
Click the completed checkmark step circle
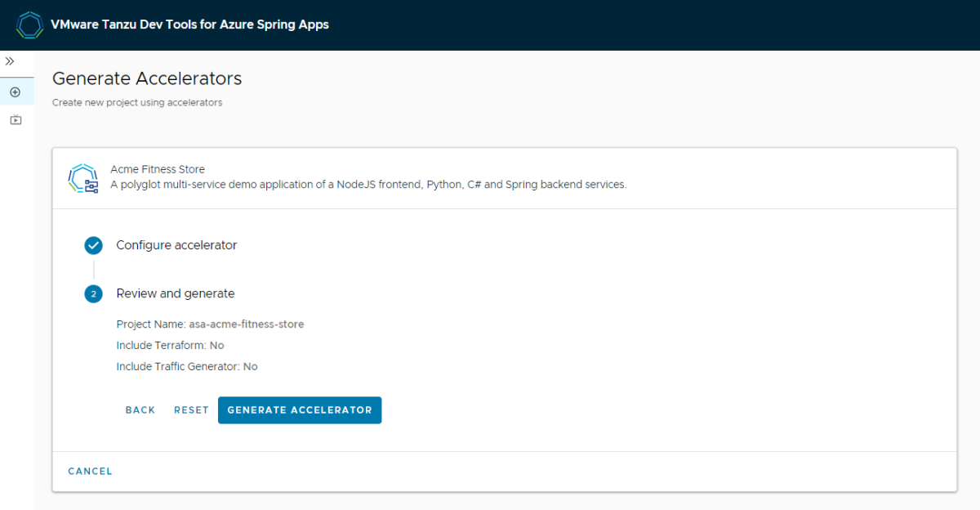click(93, 245)
